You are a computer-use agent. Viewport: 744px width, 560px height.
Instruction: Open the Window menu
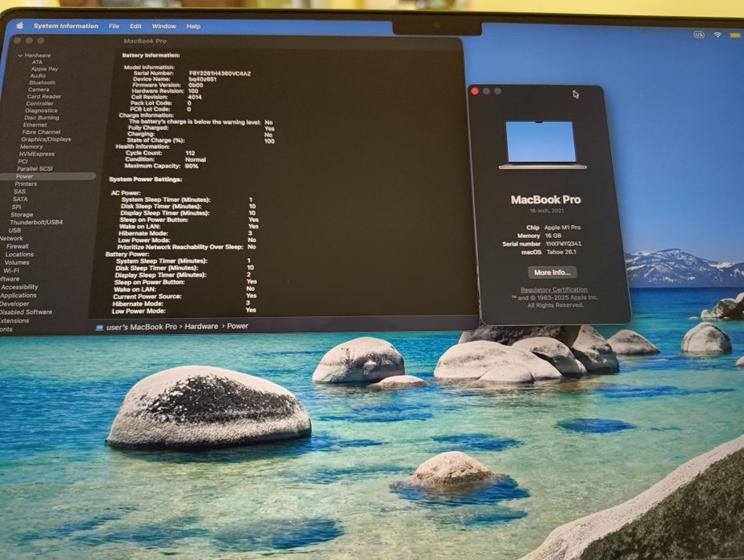point(163,26)
